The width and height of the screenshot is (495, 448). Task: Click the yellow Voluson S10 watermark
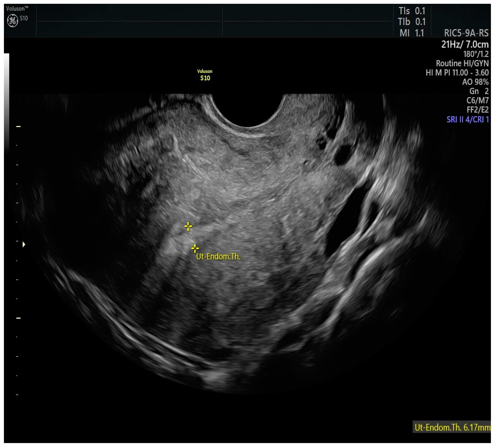[205, 75]
